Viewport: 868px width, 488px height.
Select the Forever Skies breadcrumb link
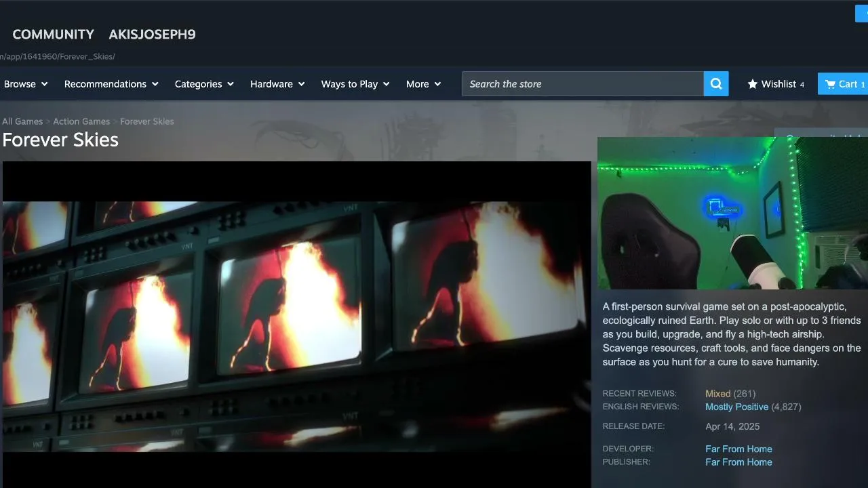pyautogui.click(x=147, y=121)
